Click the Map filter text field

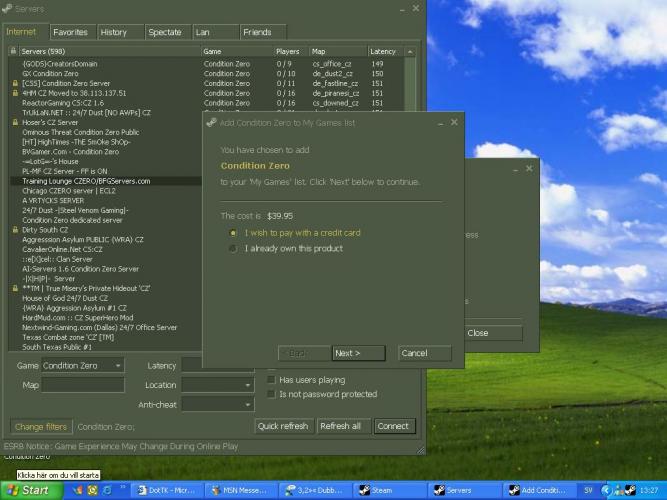[83, 385]
